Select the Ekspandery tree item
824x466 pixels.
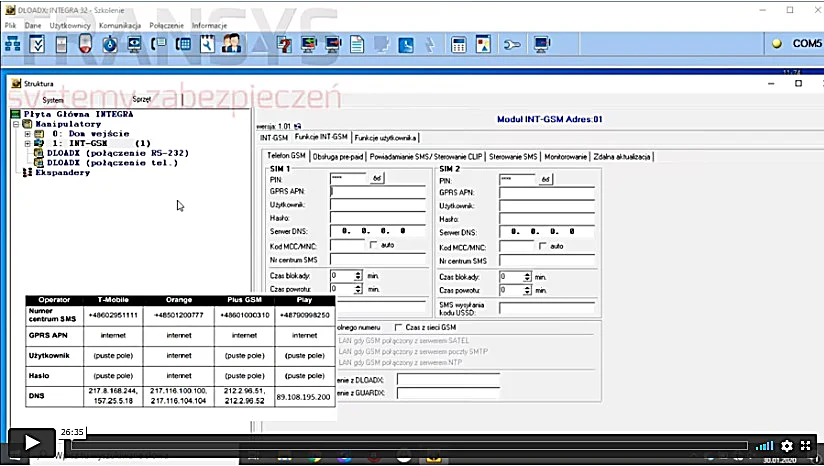pyautogui.click(x=62, y=172)
